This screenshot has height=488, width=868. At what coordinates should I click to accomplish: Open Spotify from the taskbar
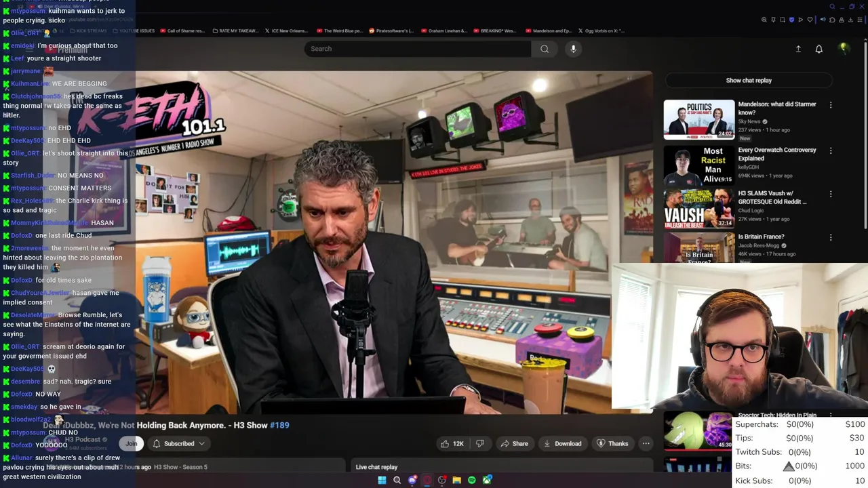click(x=472, y=480)
